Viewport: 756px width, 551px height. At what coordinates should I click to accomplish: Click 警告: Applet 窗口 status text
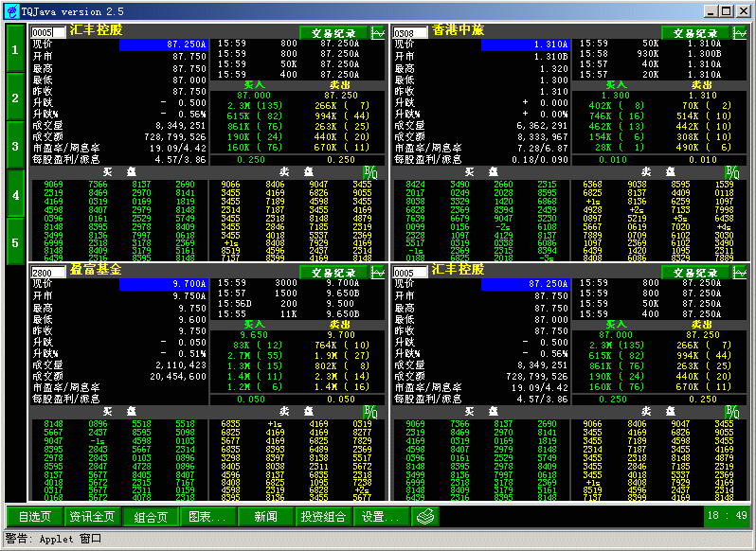[x=53, y=539]
